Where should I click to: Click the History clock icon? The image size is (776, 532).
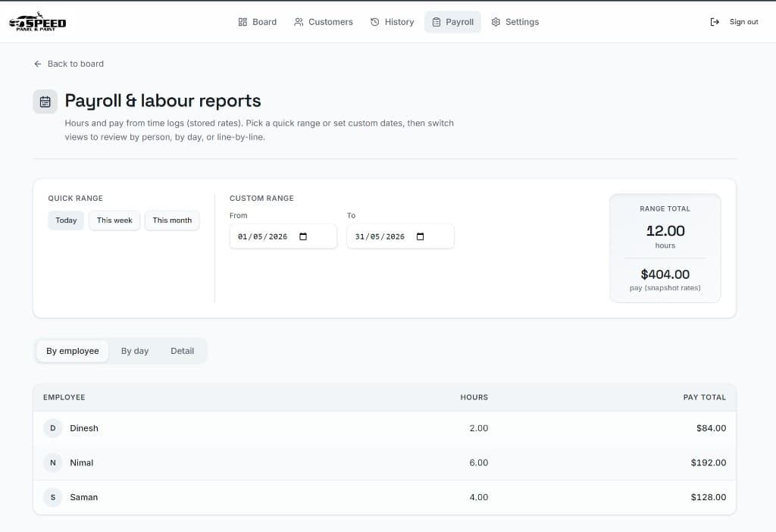tap(374, 22)
